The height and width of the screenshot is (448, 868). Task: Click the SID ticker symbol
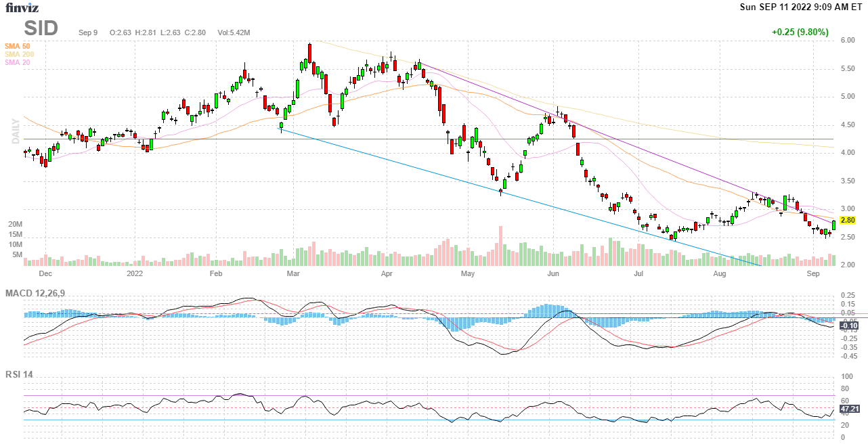[41, 28]
